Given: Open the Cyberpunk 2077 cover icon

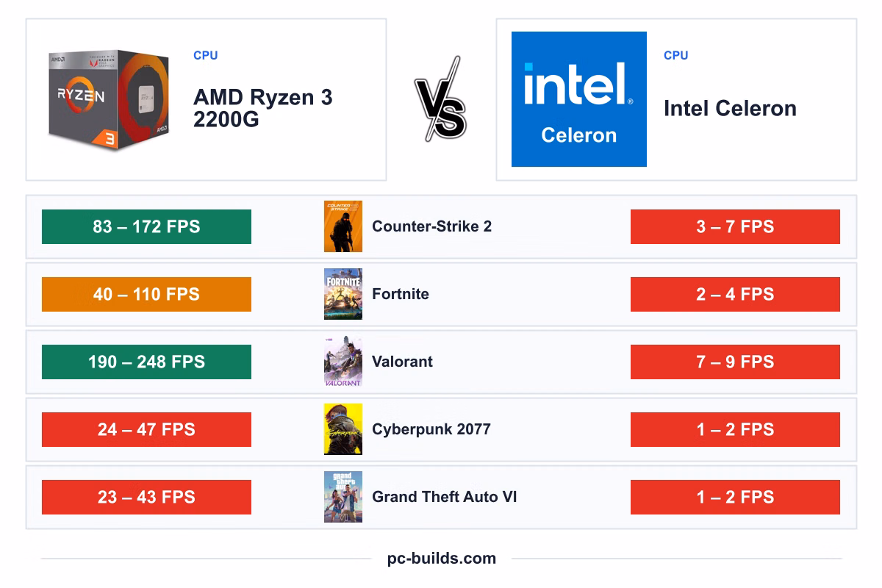Looking at the screenshot, I should 343,429.
